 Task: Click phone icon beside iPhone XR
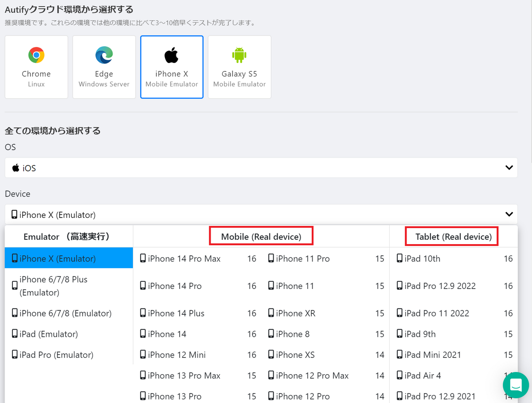(x=271, y=313)
